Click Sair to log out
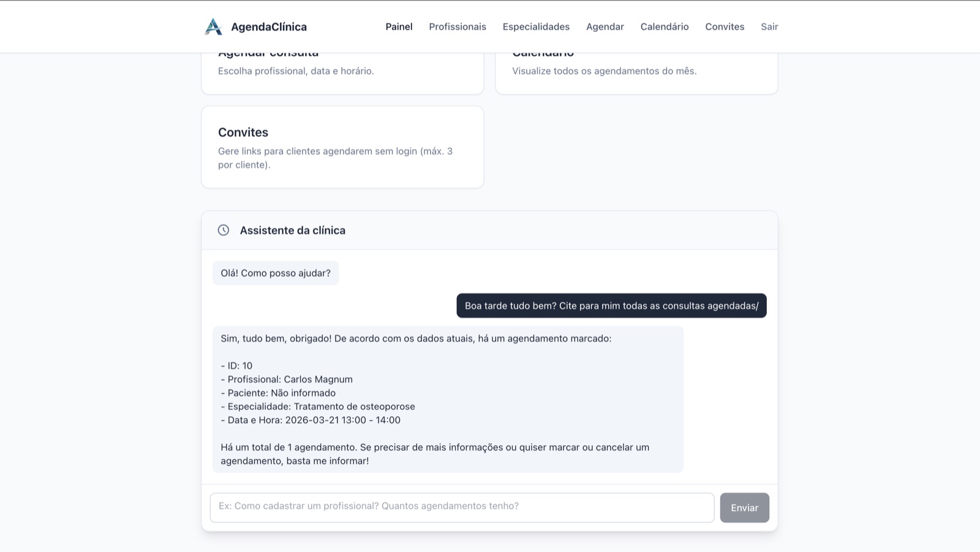The height and width of the screenshot is (552, 980). [769, 26]
